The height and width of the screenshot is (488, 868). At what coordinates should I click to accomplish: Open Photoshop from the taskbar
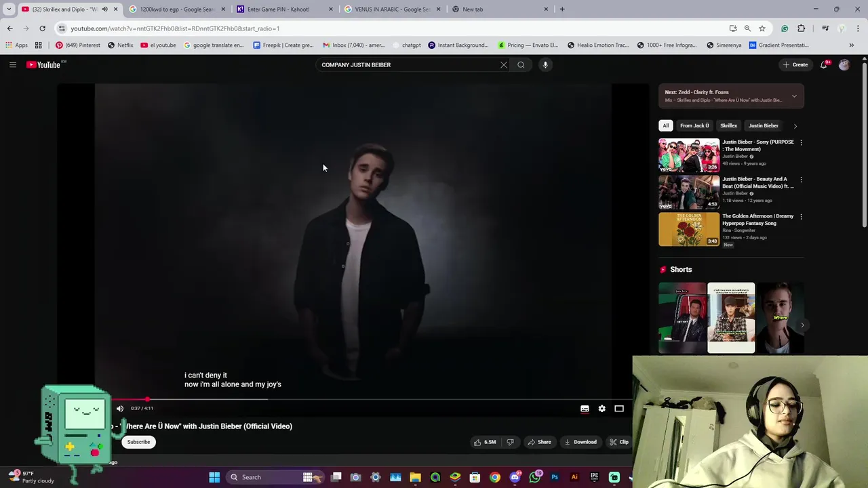click(x=555, y=477)
